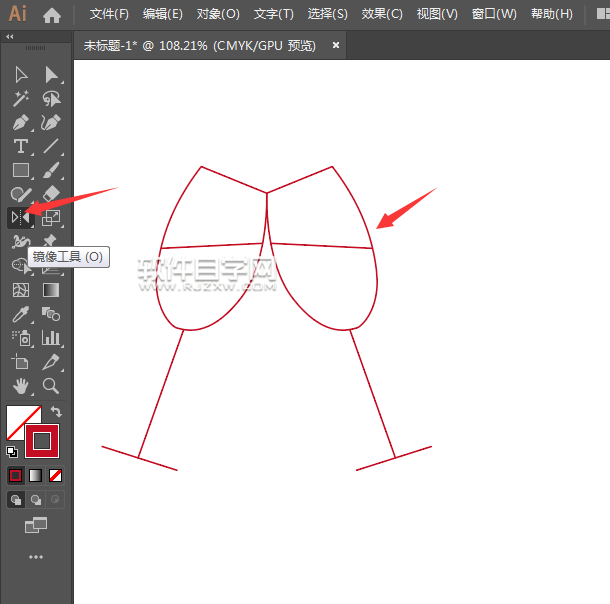Image resolution: width=610 pixels, height=604 pixels.
Task: Swap fill and stroke colors
Action: pos(57,411)
